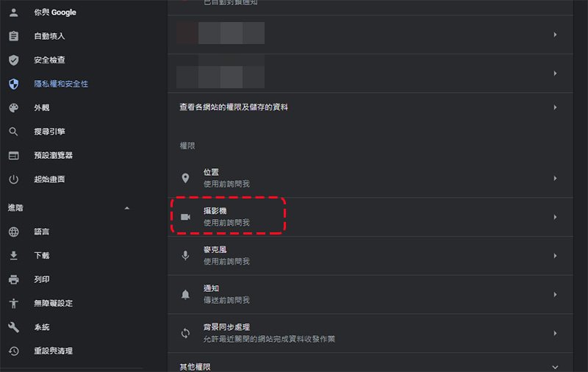Viewport: 588px width, 372px height.
Task: Click the printer icon for 列印
Action: (x=13, y=279)
